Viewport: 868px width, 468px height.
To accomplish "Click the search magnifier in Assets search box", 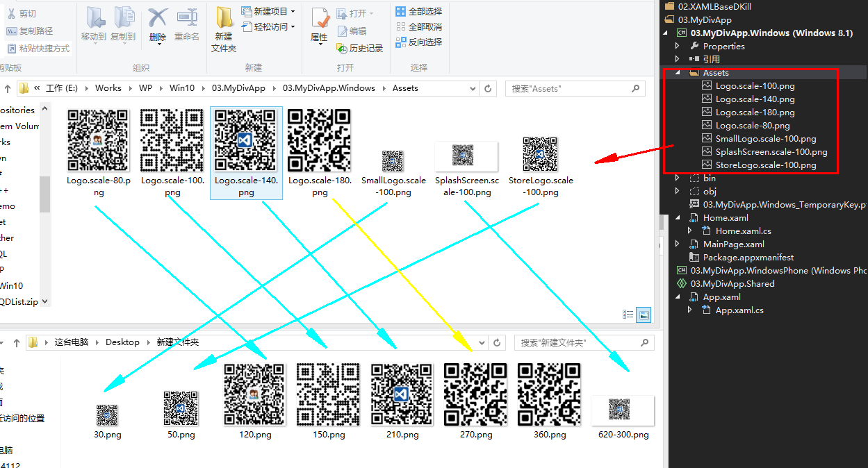I will tap(635, 89).
